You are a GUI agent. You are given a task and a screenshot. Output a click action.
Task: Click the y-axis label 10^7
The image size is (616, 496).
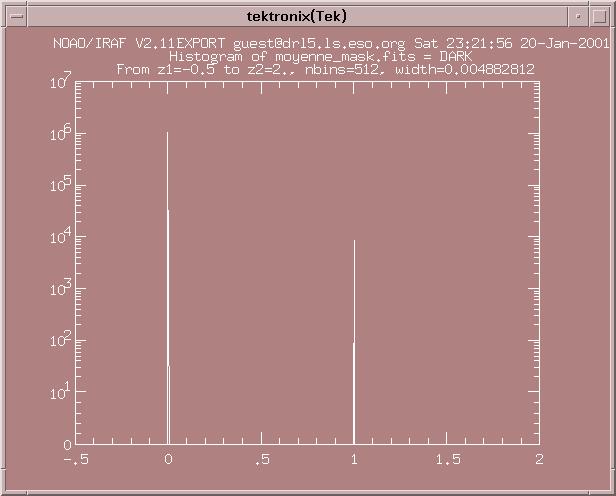tap(60, 80)
